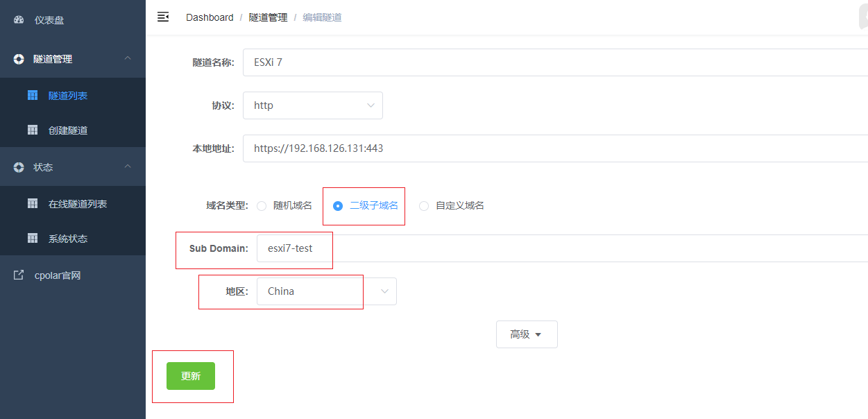Toggle the sidebar collapse hamburger icon

click(x=163, y=17)
